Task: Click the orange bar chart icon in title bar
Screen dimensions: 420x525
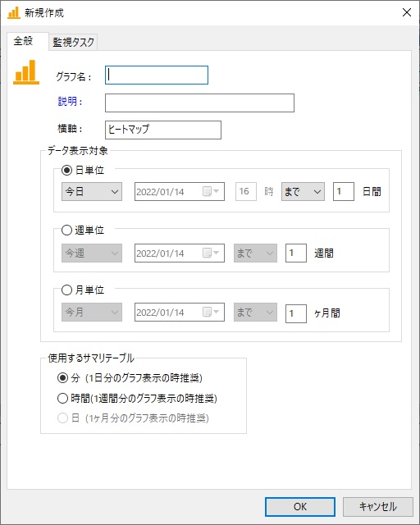Action: [14, 13]
